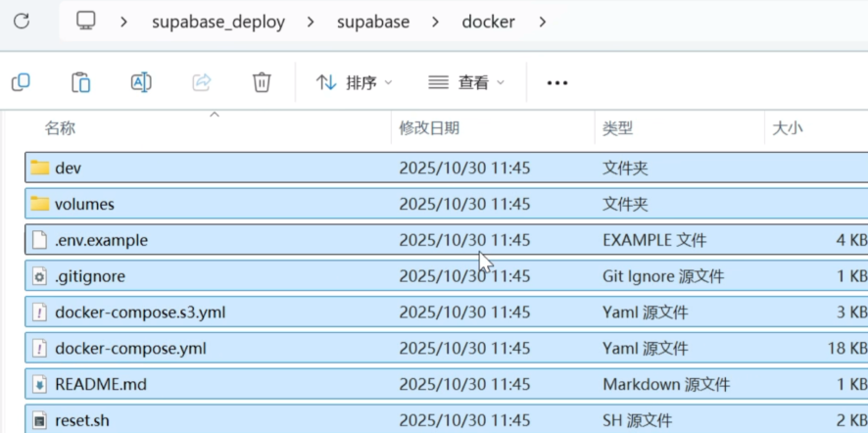Click the 2 KB size cell
Image resolution: width=868 pixels, height=433 pixels.
pos(851,421)
